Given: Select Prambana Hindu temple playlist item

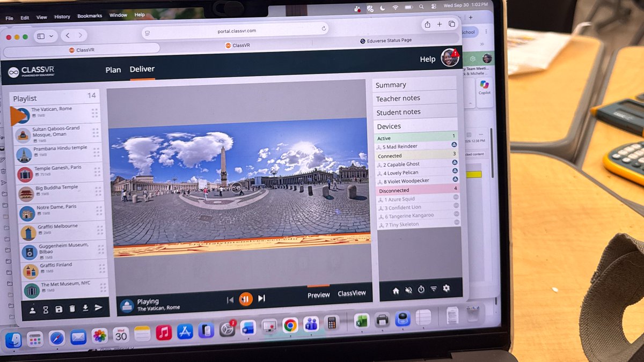Looking at the screenshot, I should coord(58,153).
